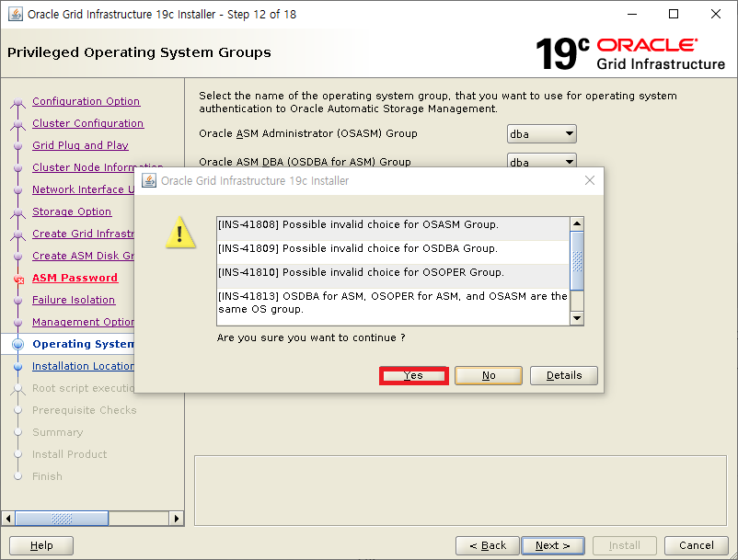Click the message list vertical scrollbar thumb
This screenshot has width=738, height=560.
577,260
